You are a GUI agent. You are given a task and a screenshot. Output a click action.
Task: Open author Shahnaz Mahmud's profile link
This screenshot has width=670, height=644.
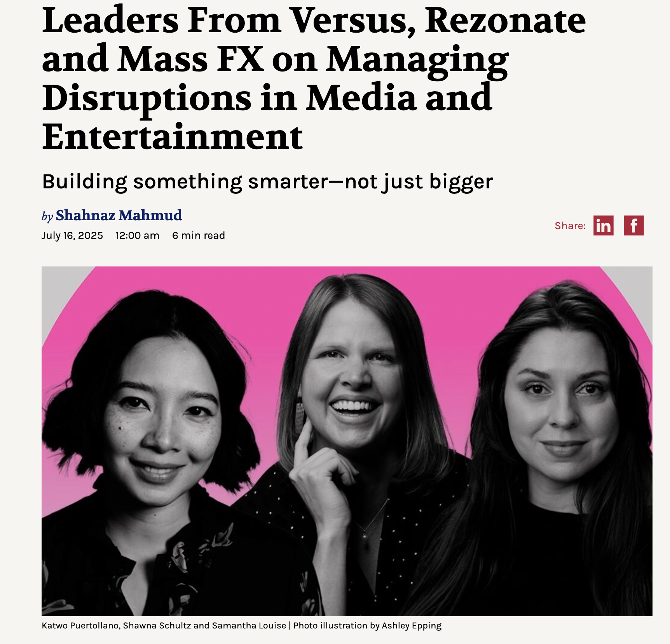[x=119, y=215]
